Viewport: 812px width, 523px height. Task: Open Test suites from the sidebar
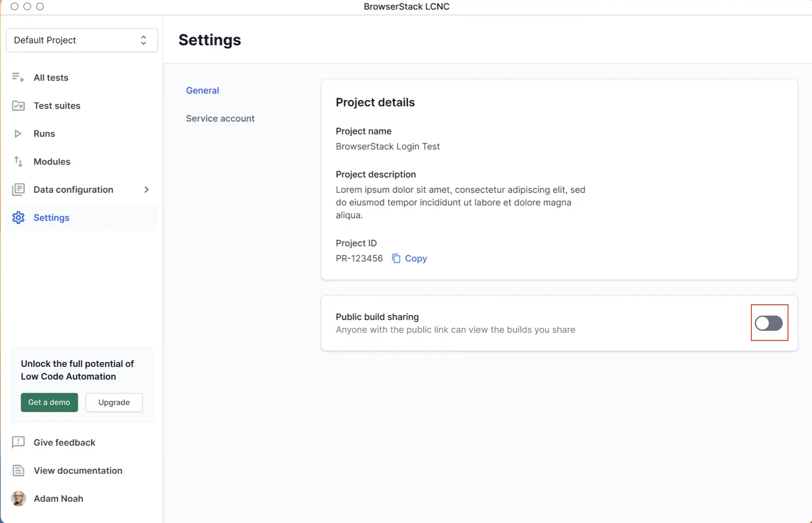(57, 106)
